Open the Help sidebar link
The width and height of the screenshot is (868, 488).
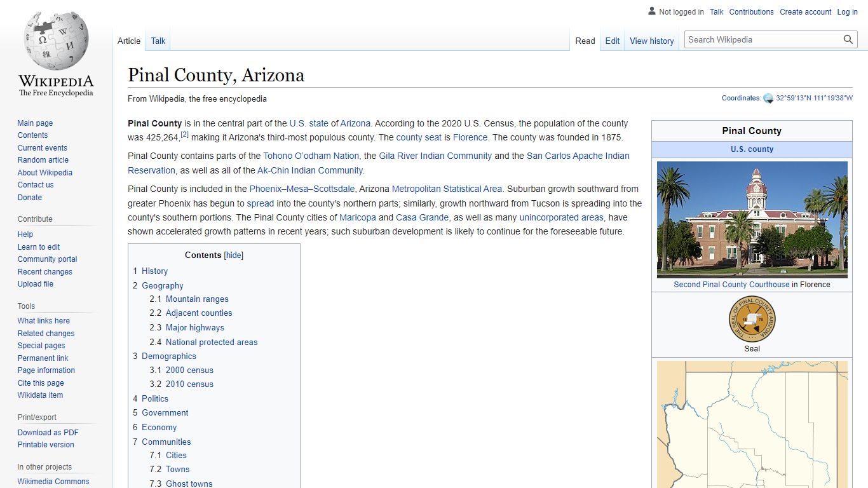click(x=25, y=234)
